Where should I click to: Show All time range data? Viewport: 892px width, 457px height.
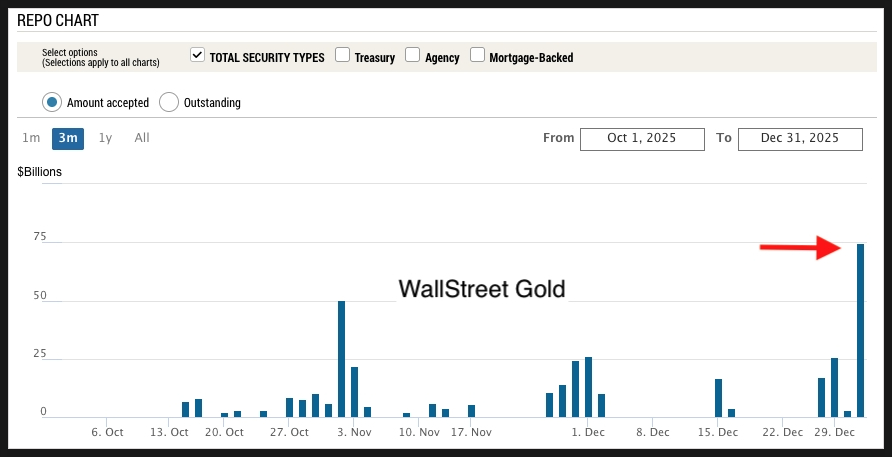pyautogui.click(x=142, y=138)
